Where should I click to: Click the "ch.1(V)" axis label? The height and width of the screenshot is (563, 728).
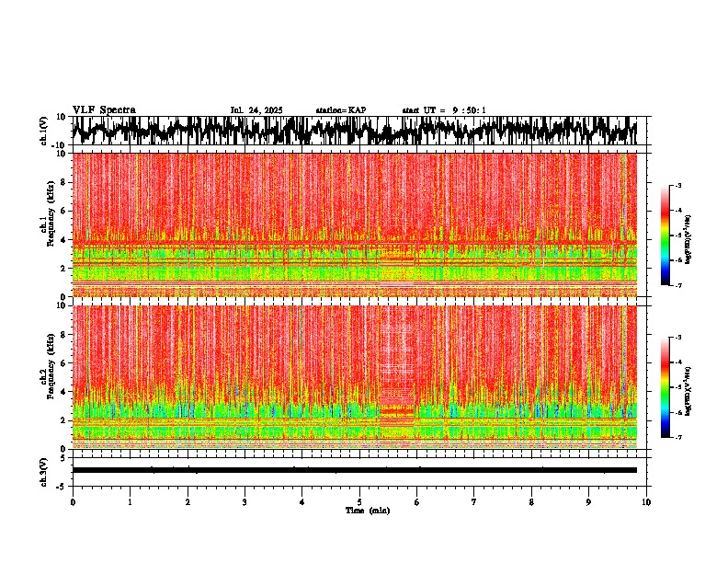[44, 131]
